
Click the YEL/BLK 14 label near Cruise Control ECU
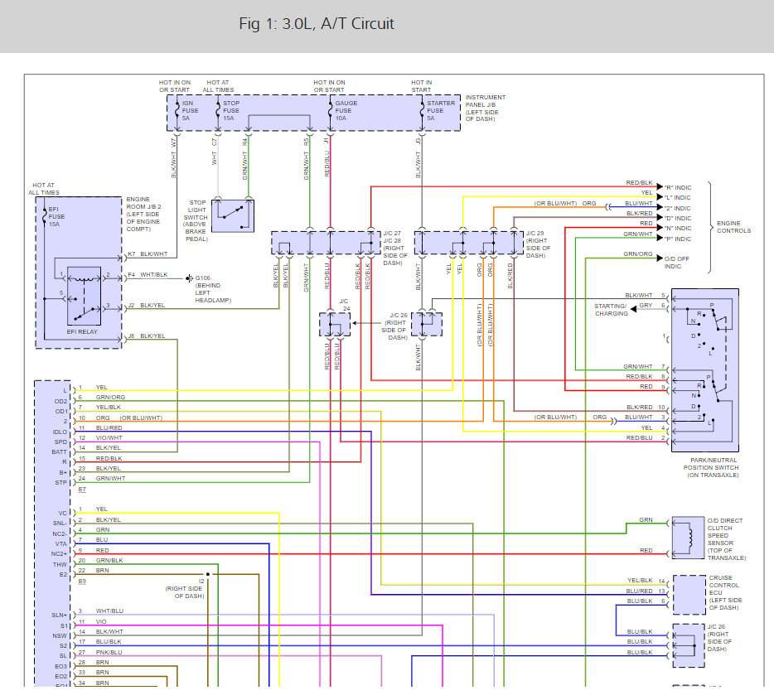coord(646,581)
